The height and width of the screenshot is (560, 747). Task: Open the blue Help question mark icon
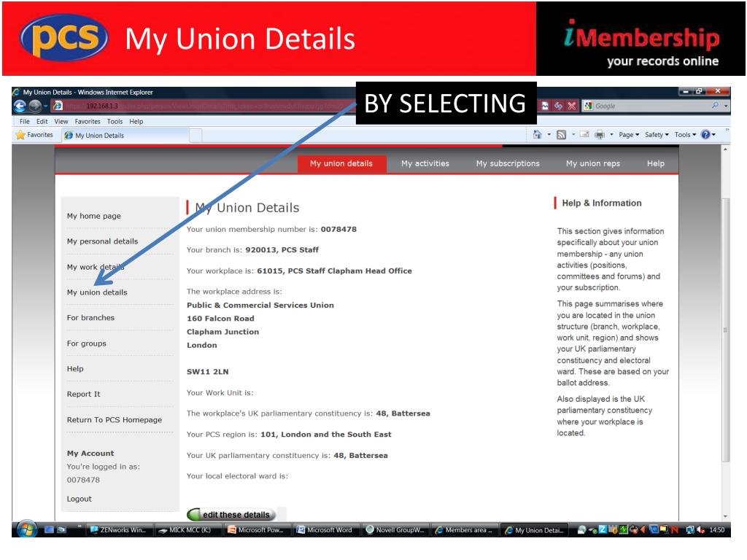coord(708,135)
